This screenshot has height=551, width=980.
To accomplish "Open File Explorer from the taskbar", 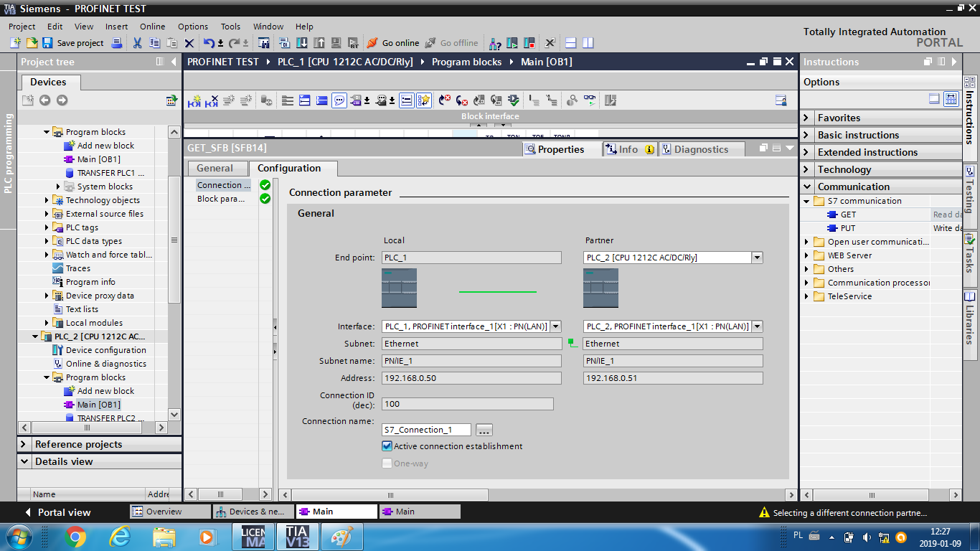I will pyautogui.click(x=164, y=536).
